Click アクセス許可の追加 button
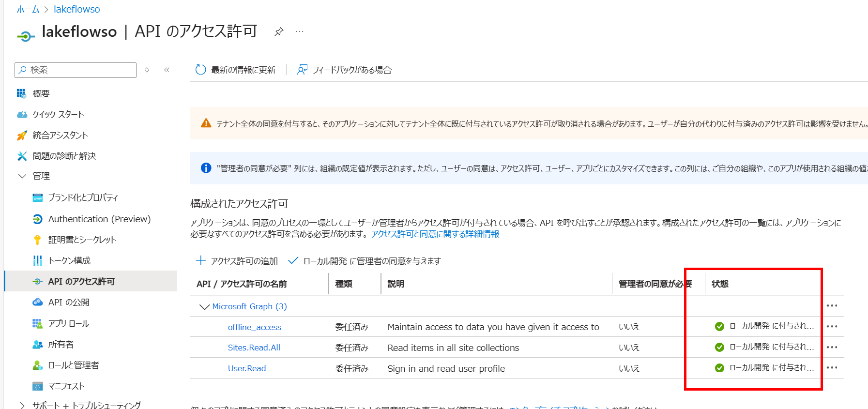Screen dimensions: 868x409 [237, 261]
